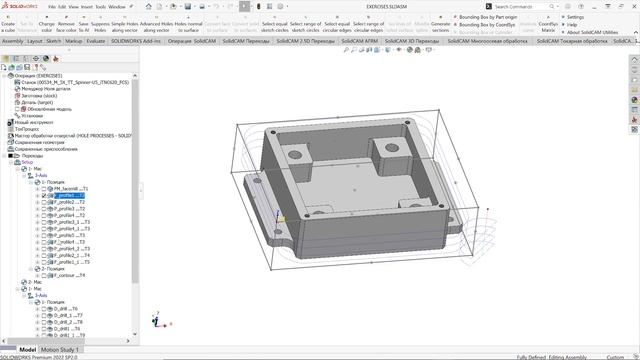Expand the F_profile2_1 ...T4 operation node

38,256
